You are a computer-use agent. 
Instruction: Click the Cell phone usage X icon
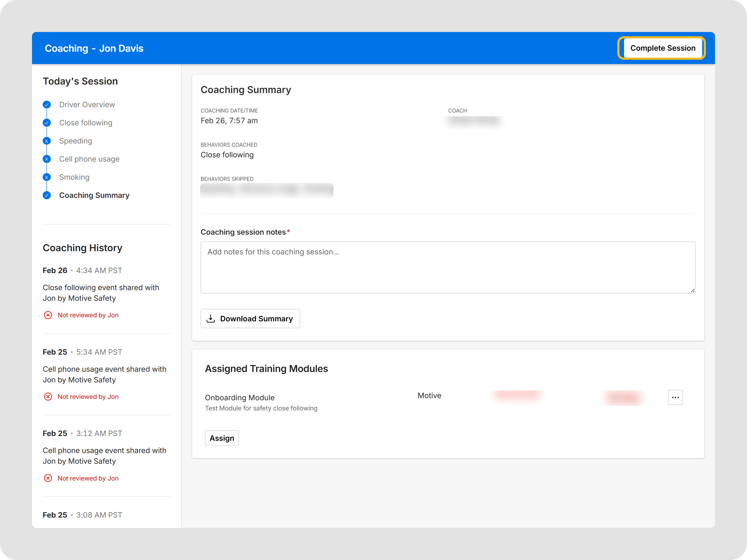47,159
